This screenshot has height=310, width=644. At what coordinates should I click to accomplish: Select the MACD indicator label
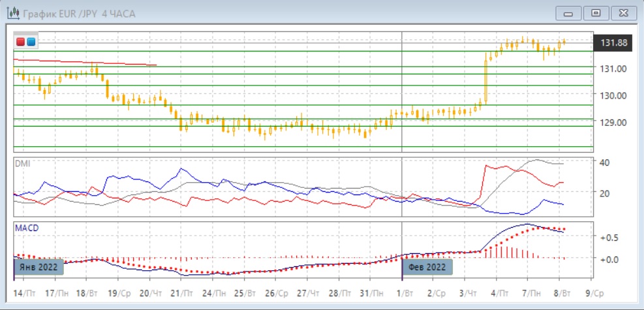point(27,228)
